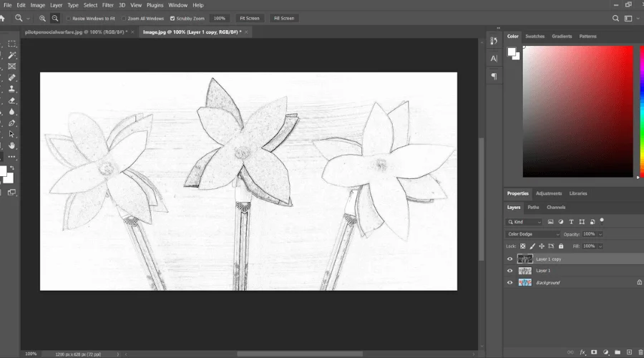Screen dimensions: 644x358
Task: Open the Opacity slider dropdown arrow
Action: 600,234
